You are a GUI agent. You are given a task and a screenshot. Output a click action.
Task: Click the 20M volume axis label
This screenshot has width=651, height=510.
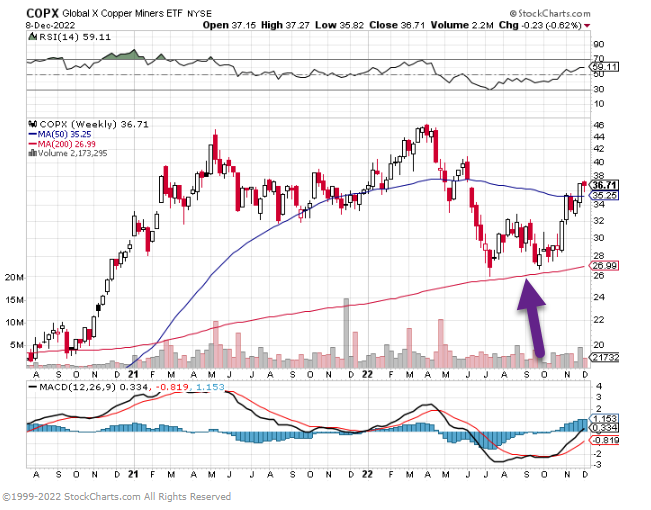point(14,277)
